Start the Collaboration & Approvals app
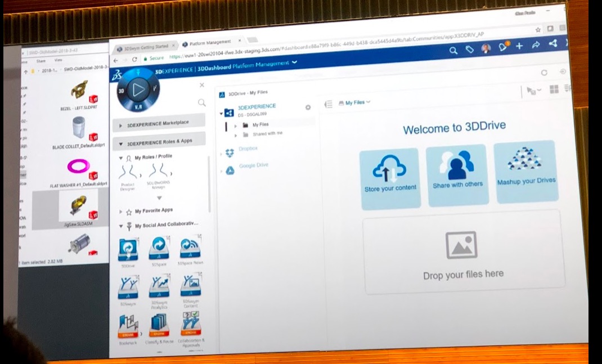The height and width of the screenshot is (364, 602). click(191, 323)
